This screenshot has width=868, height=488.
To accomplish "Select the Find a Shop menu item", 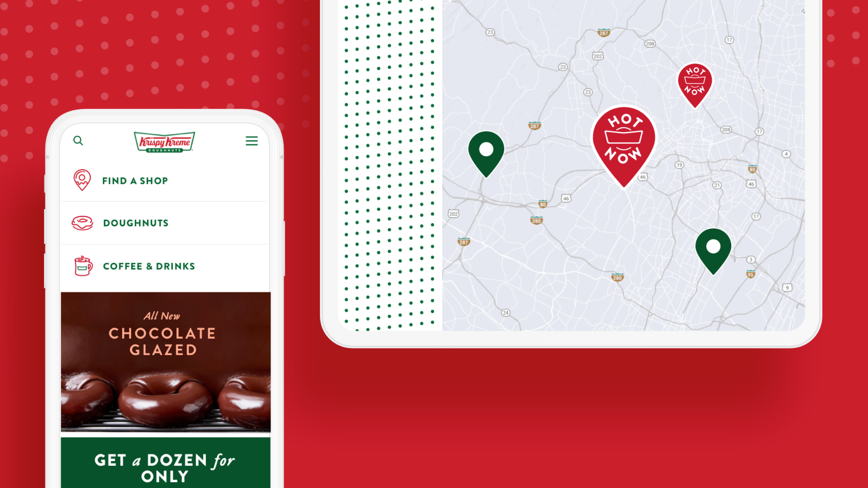I will (x=135, y=180).
